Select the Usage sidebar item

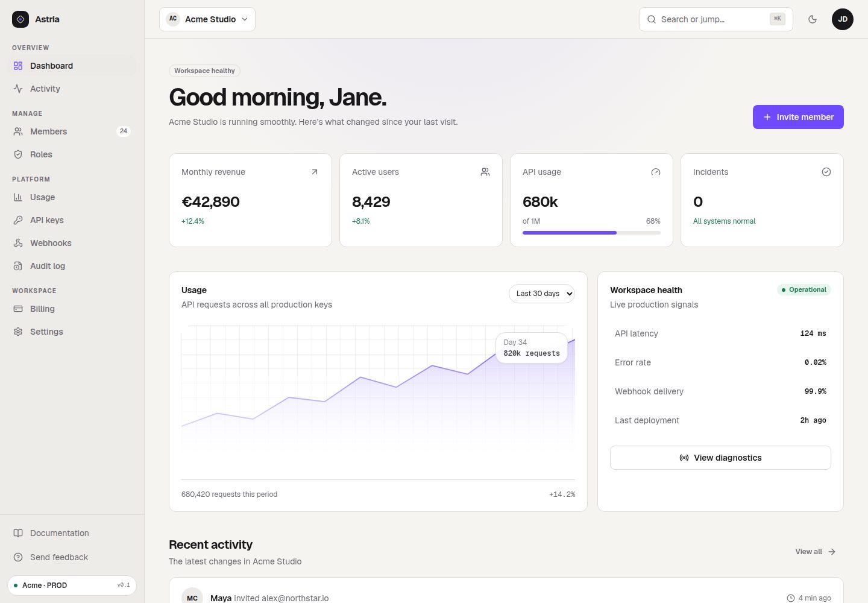click(72, 197)
